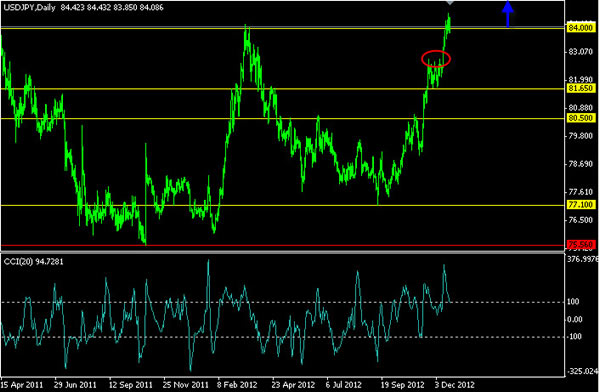Click the CCI(20) 94.7281 indicator label

click(34, 262)
